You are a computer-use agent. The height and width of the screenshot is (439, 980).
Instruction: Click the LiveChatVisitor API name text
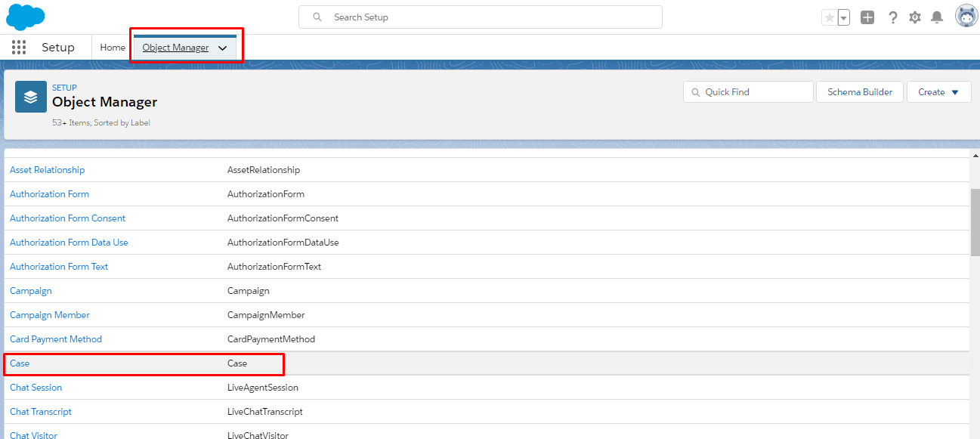point(258,434)
